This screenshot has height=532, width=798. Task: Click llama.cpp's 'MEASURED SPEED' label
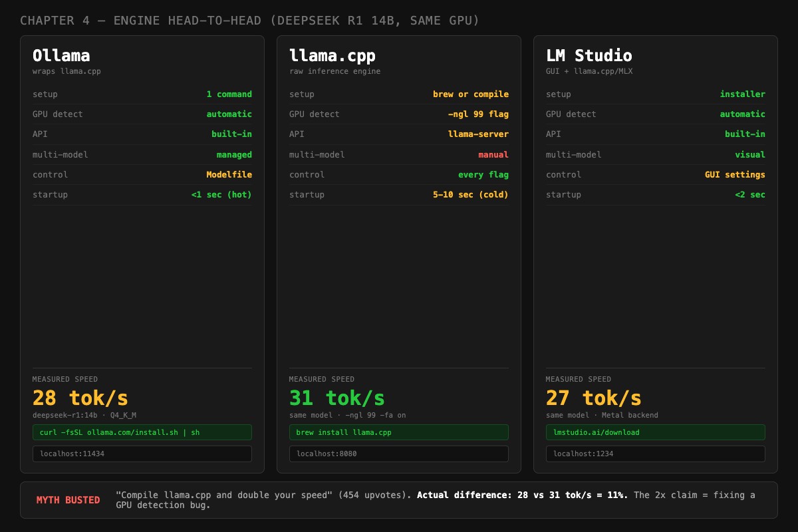(322, 380)
